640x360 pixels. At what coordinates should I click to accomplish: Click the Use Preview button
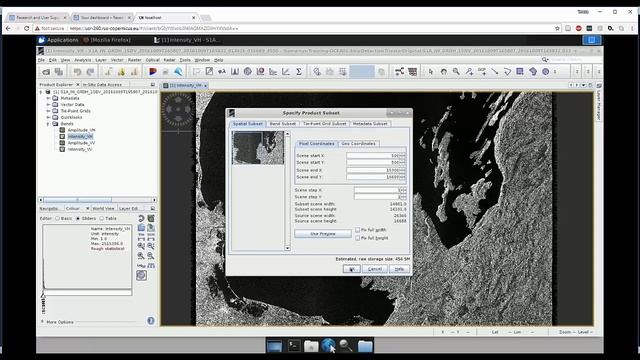[x=323, y=234]
